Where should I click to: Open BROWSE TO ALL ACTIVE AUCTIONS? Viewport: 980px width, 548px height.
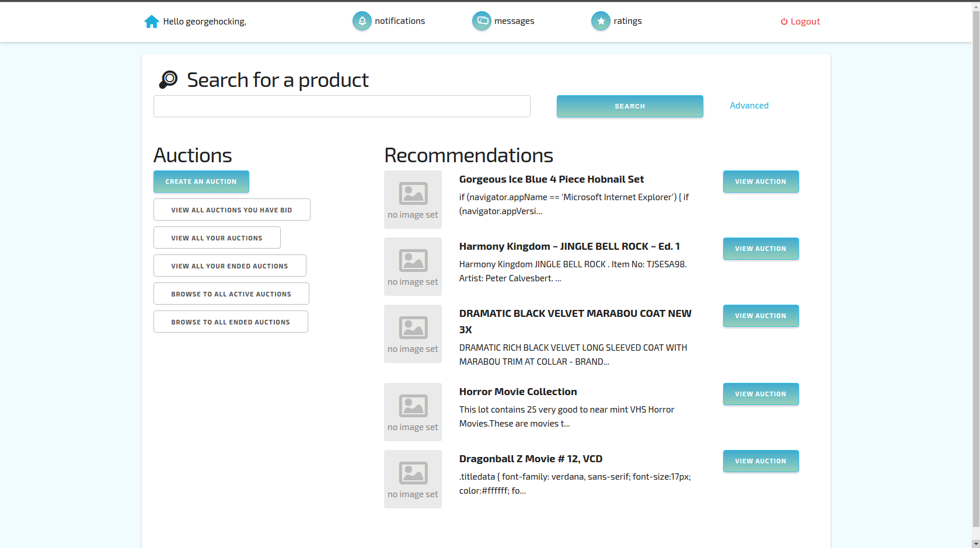click(231, 294)
